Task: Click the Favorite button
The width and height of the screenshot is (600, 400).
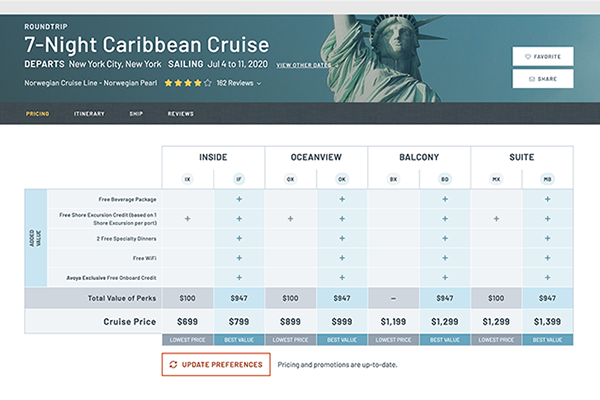Action: (543, 57)
